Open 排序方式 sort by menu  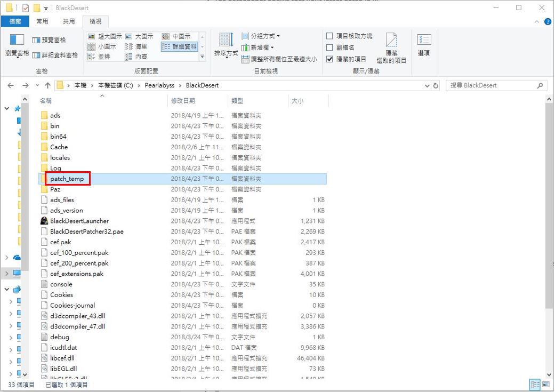[x=226, y=45]
